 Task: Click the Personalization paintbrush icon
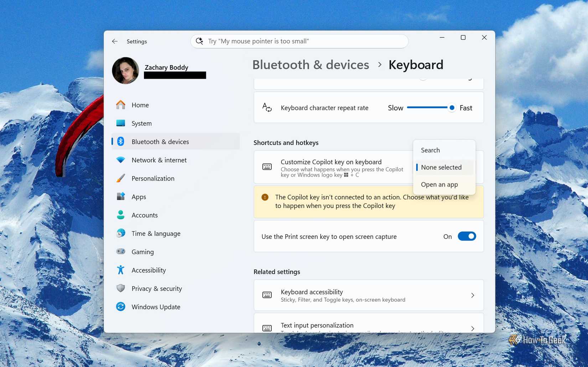(x=121, y=178)
